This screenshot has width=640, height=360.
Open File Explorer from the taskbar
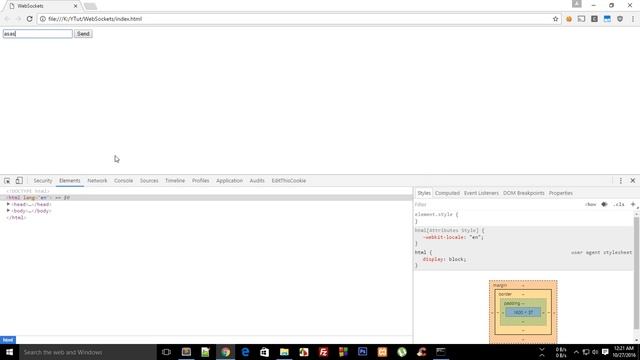point(284,352)
